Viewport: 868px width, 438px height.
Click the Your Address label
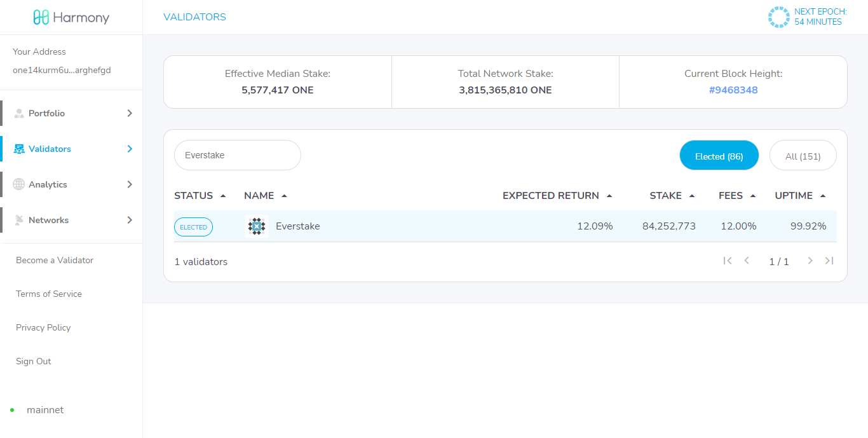[39, 51]
